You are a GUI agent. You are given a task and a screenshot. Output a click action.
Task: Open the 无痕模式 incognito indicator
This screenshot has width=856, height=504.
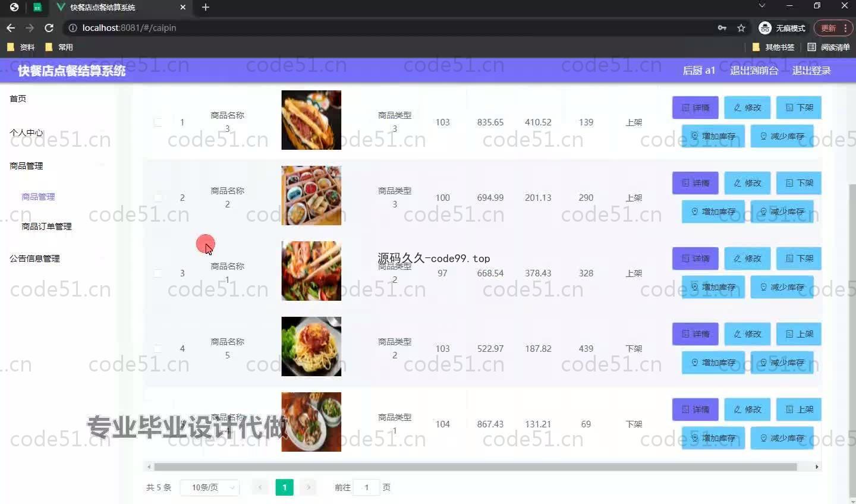tap(782, 28)
